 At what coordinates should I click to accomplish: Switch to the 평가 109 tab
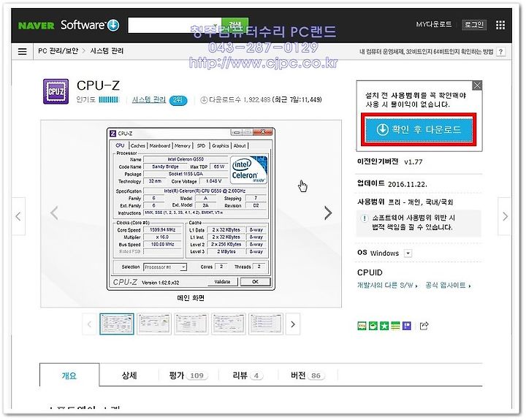(x=188, y=375)
